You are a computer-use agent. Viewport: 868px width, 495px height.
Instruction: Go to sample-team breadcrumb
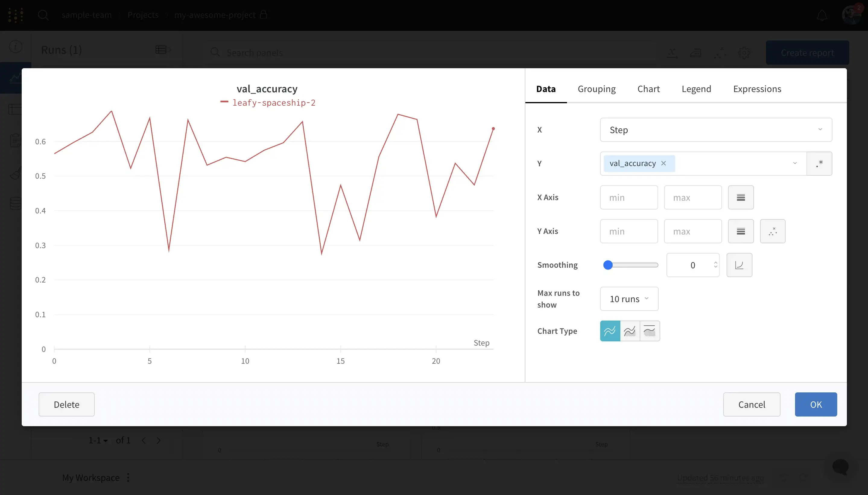pyautogui.click(x=86, y=15)
